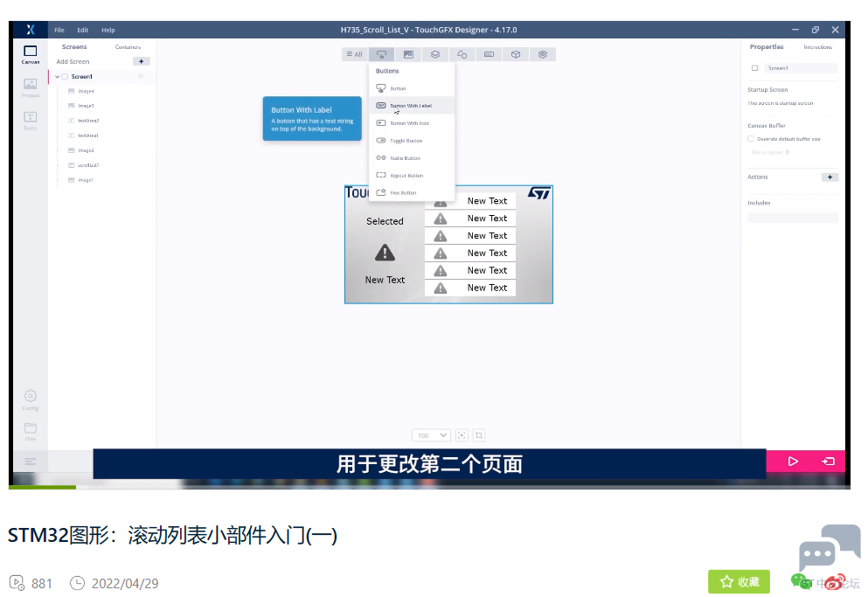Click the large warning icon on canvas
Viewport: 868px width, 597px height.
pos(385,253)
